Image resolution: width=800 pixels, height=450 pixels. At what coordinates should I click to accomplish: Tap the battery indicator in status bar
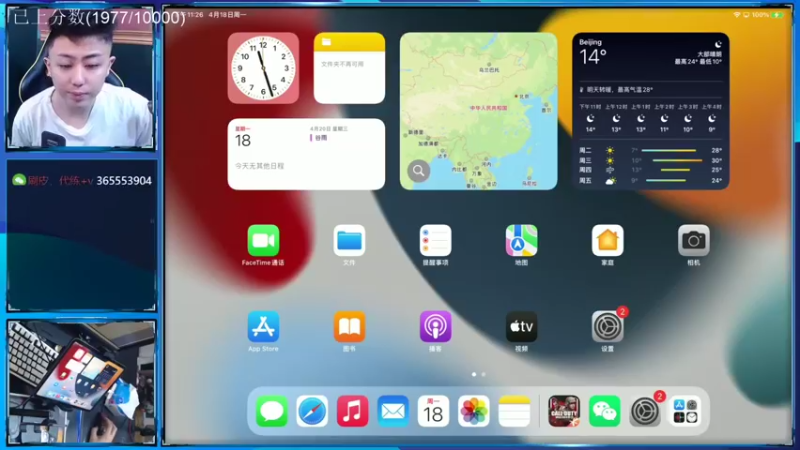coord(778,15)
